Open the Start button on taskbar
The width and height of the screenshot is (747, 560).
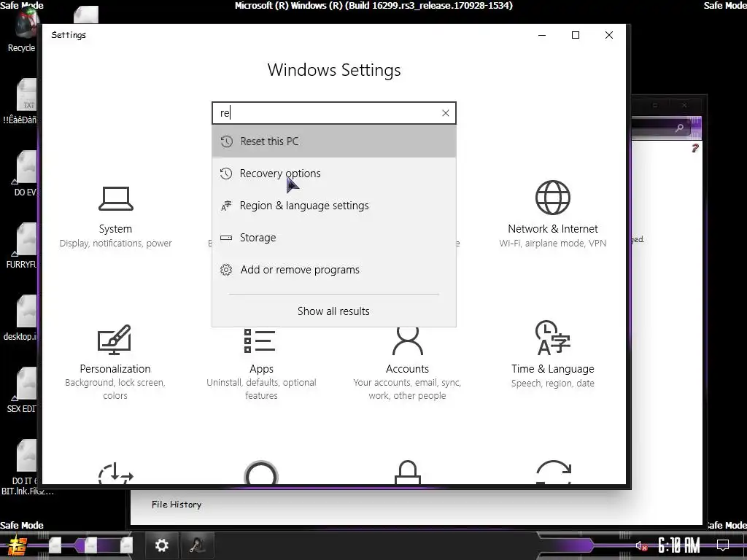pyautogui.click(x=18, y=545)
